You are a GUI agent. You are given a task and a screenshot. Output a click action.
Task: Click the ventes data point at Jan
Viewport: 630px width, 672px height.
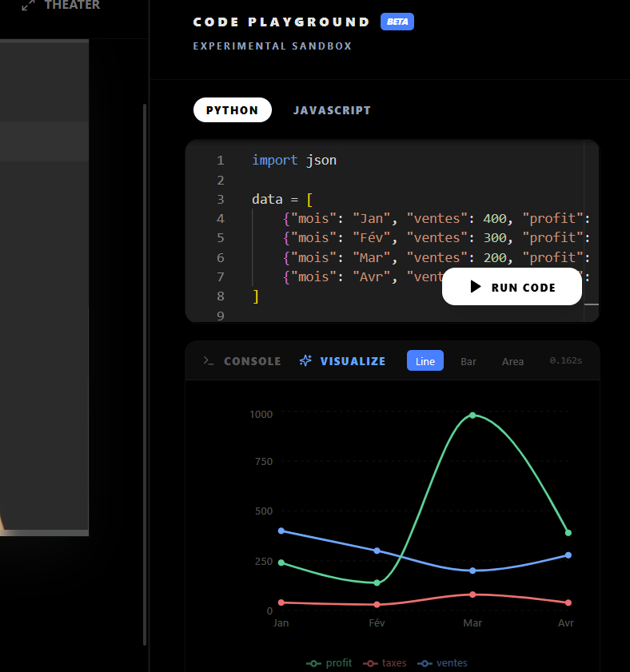281,531
